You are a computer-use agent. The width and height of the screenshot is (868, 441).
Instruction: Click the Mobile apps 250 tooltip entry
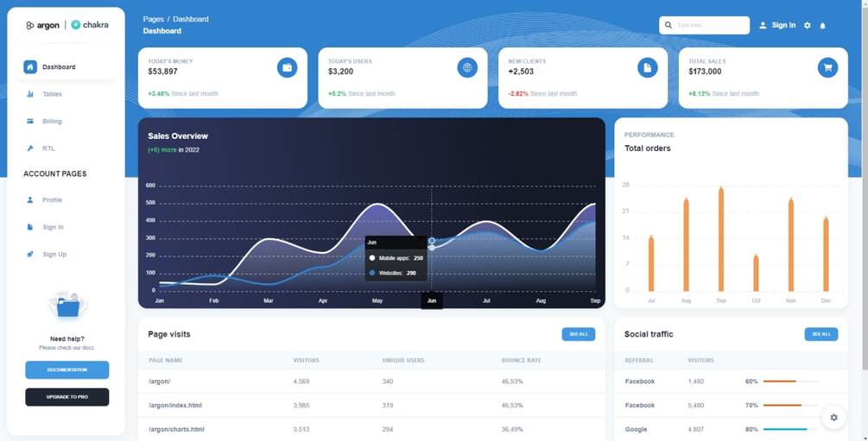click(396, 258)
